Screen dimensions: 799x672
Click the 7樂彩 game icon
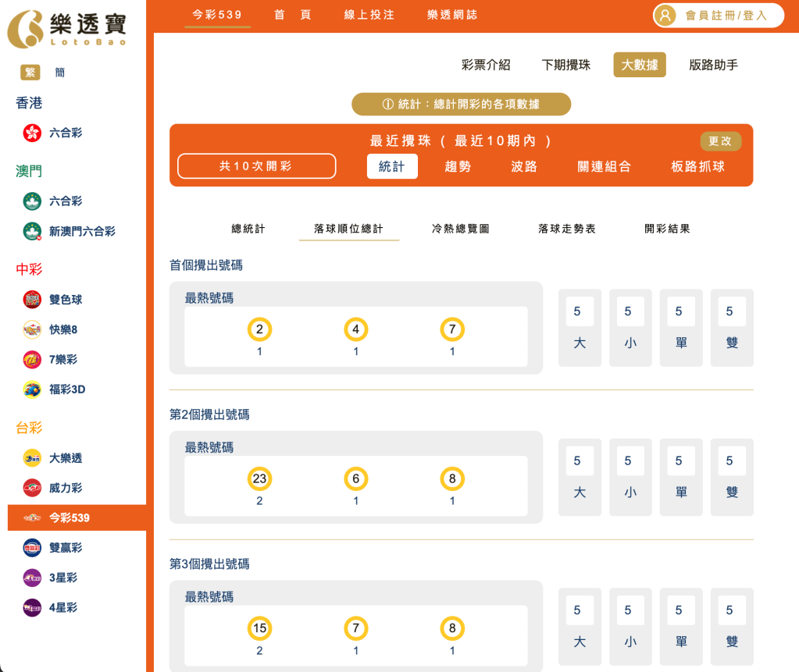pos(31,360)
